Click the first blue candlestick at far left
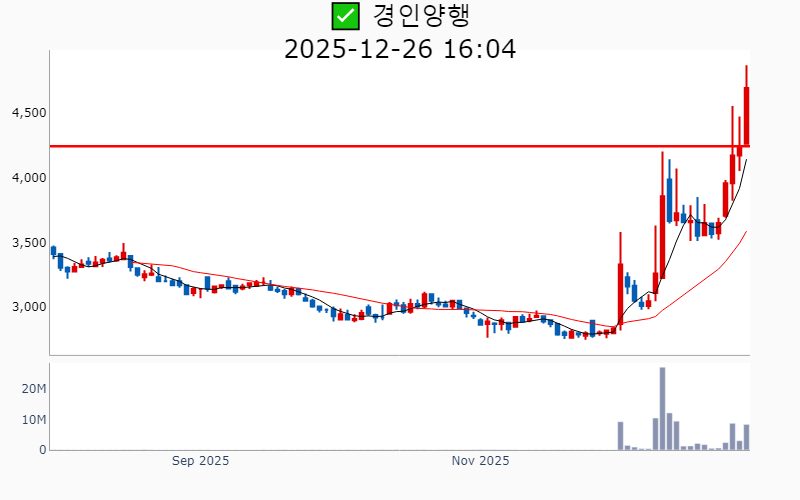Screen dimensions: 800x500 click(54, 251)
